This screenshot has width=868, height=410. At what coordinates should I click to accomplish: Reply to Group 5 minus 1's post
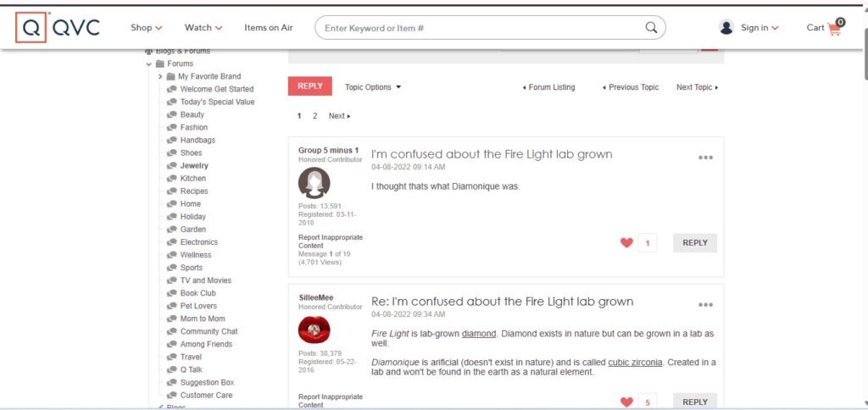(x=695, y=243)
